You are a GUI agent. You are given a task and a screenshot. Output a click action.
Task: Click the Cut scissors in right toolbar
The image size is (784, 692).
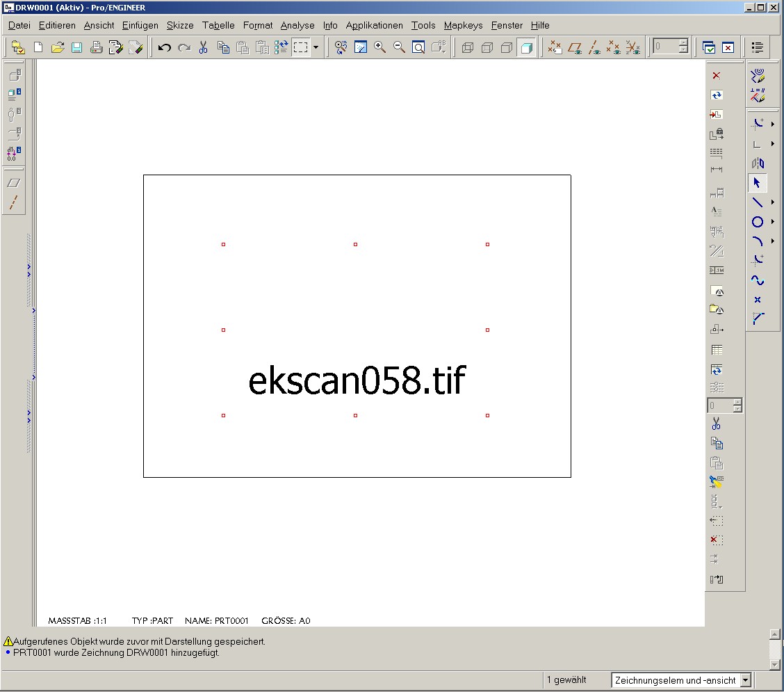(717, 424)
